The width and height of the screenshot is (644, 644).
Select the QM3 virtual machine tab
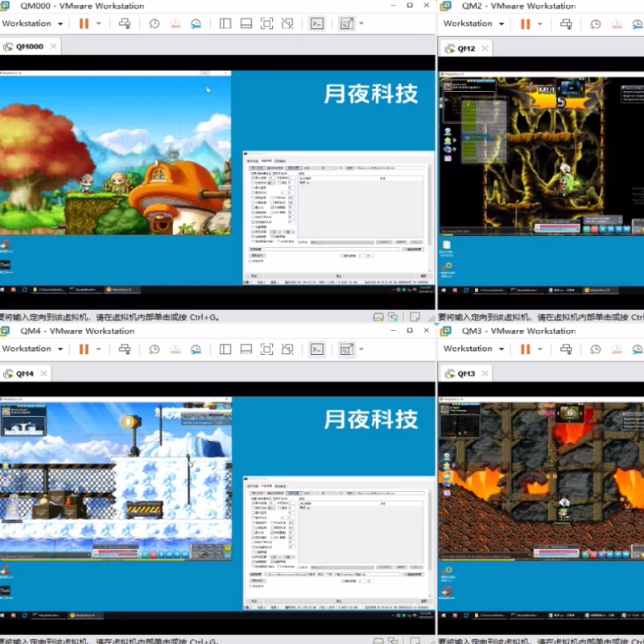(x=467, y=374)
